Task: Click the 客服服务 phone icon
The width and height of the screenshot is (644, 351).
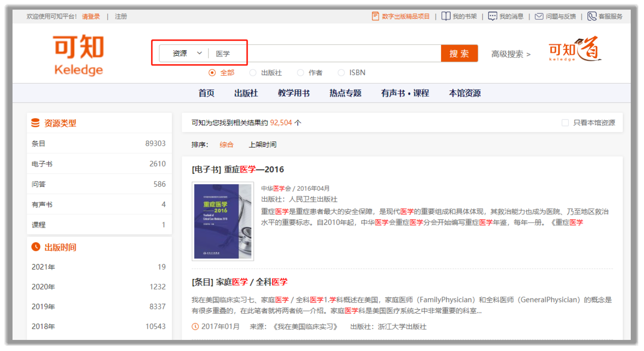Action: point(592,16)
